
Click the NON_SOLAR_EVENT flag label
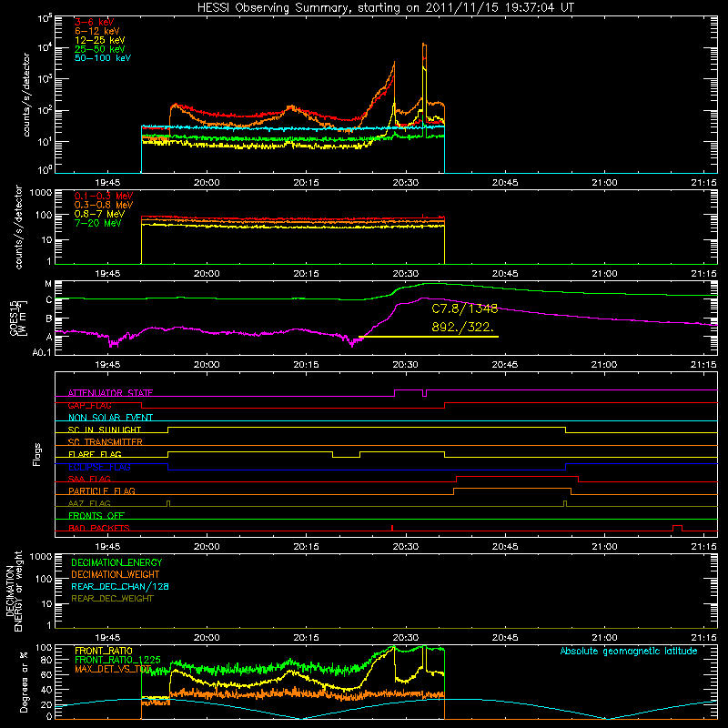[110, 418]
